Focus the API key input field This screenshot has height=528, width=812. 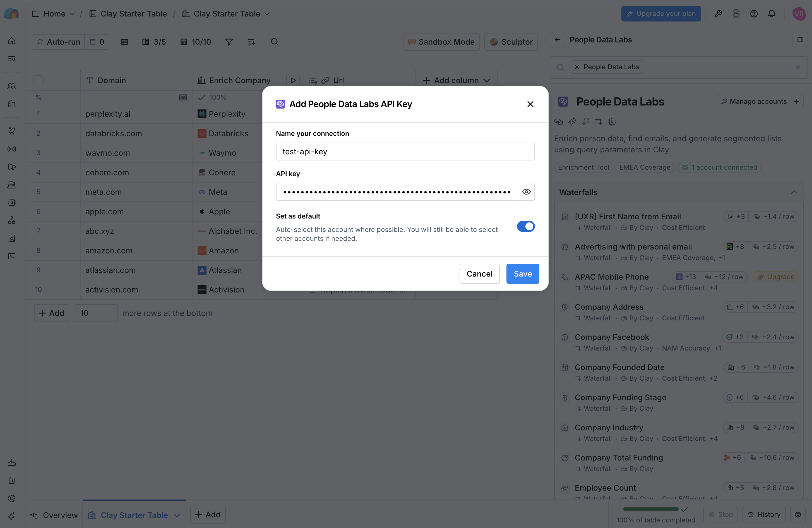click(x=397, y=192)
